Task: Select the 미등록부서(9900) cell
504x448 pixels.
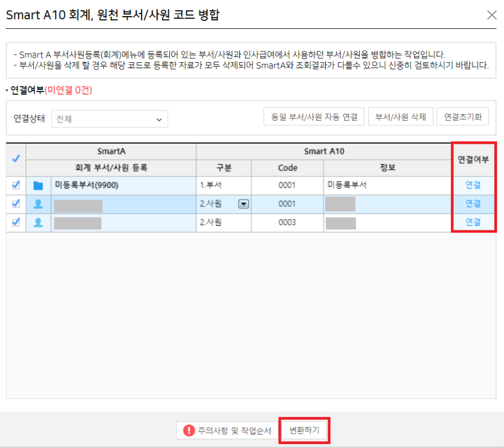Action: coord(123,185)
